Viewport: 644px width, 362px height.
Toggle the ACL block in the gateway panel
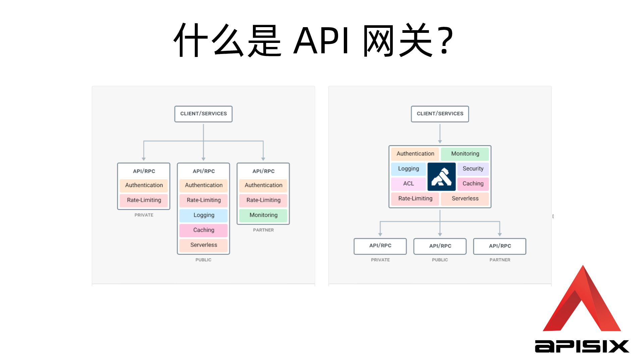click(x=408, y=183)
